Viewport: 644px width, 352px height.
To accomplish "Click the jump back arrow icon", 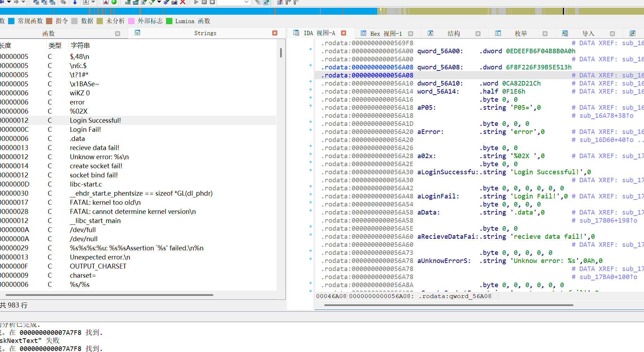I will pyautogui.click(x=2, y=2).
